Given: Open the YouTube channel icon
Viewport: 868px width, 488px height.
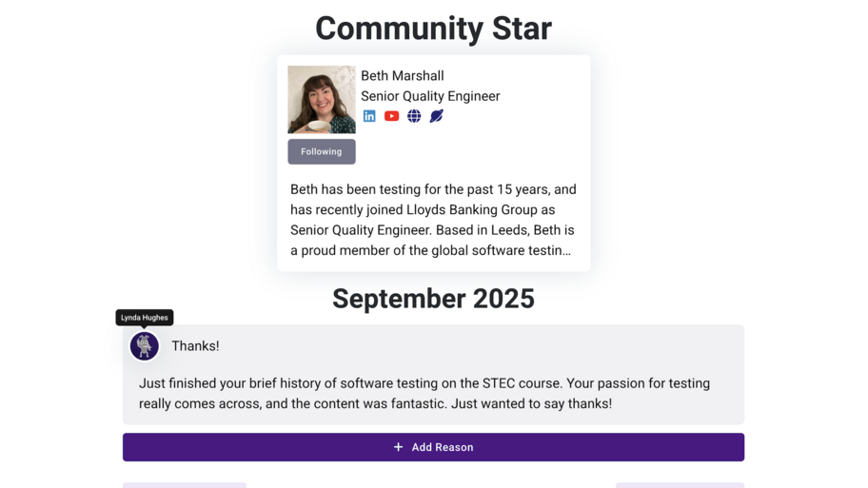Looking at the screenshot, I should [x=391, y=116].
